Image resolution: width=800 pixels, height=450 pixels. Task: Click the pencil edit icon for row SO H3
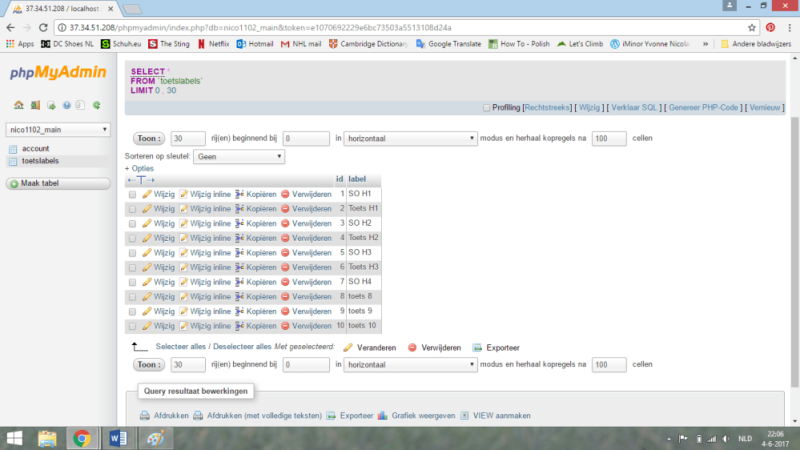click(147, 253)
